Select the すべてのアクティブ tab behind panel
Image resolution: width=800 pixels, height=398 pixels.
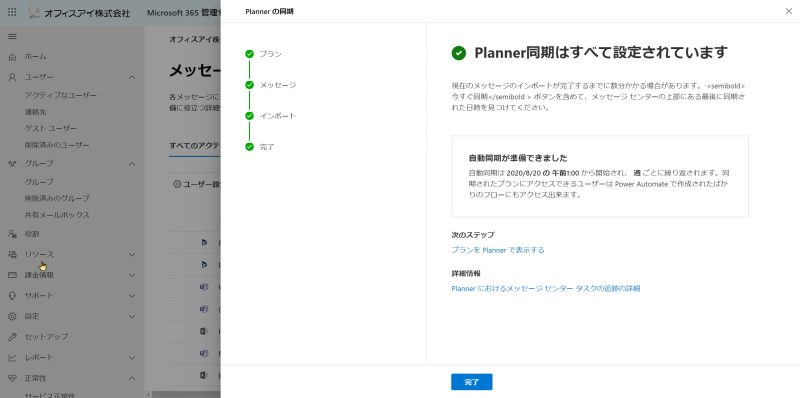tap(194, 145)
